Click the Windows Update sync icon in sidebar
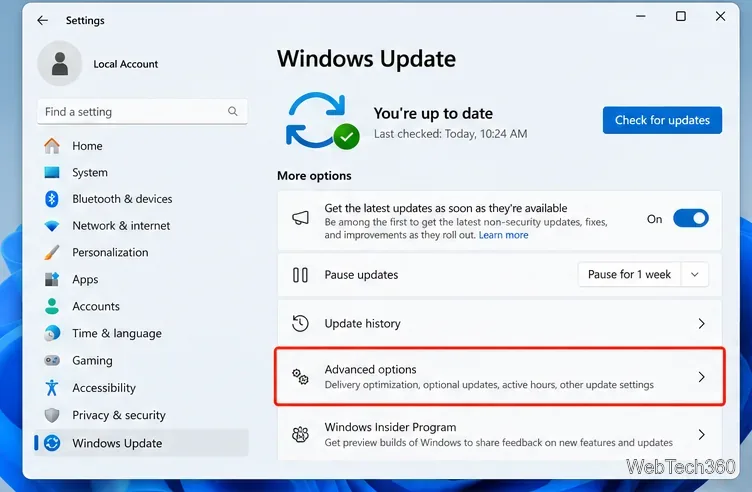Screen dimensions: 752x492 click(52, 443)
